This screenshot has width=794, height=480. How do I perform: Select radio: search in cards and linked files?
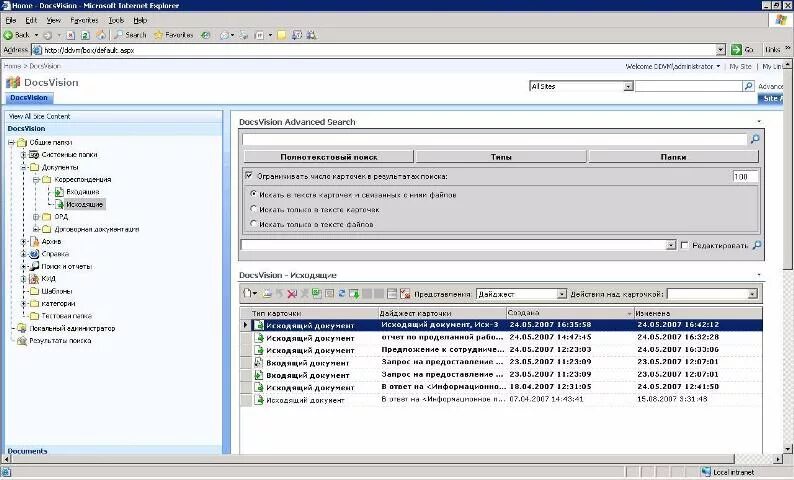(254, 194)
